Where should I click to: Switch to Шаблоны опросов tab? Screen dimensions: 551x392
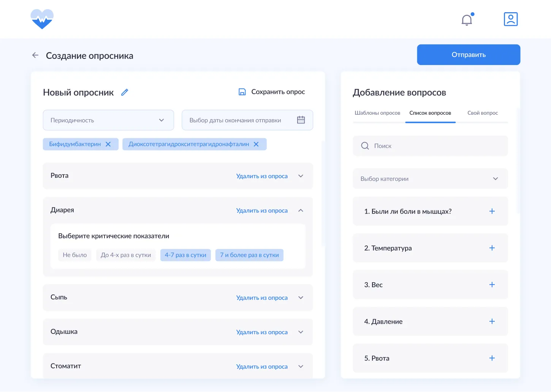point(377,113)
